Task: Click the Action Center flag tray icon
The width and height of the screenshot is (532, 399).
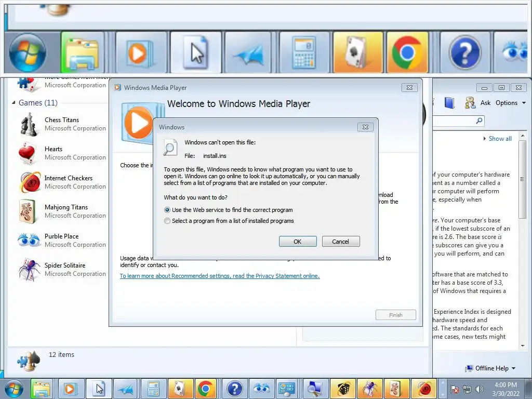Action: (x=455, y=389)
